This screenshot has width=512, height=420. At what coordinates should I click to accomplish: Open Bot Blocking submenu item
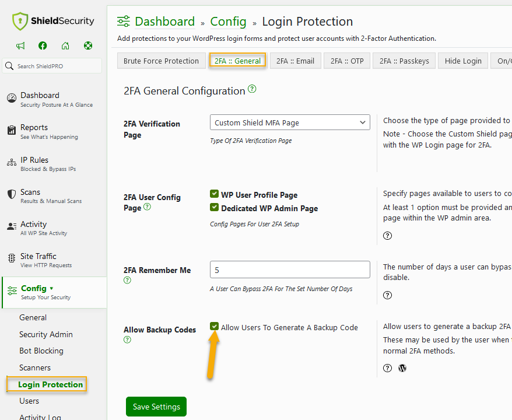[x=41, y=351]
